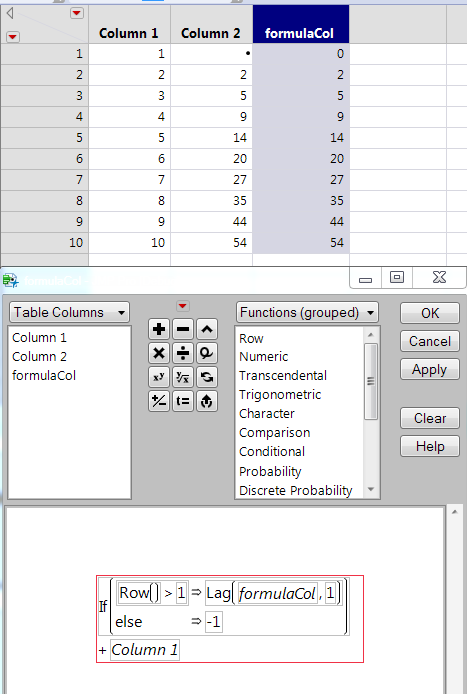Click the minus (subtract) operator button
Screen dimensions: 467x694
pyautogui.click(x=183, y=329)
